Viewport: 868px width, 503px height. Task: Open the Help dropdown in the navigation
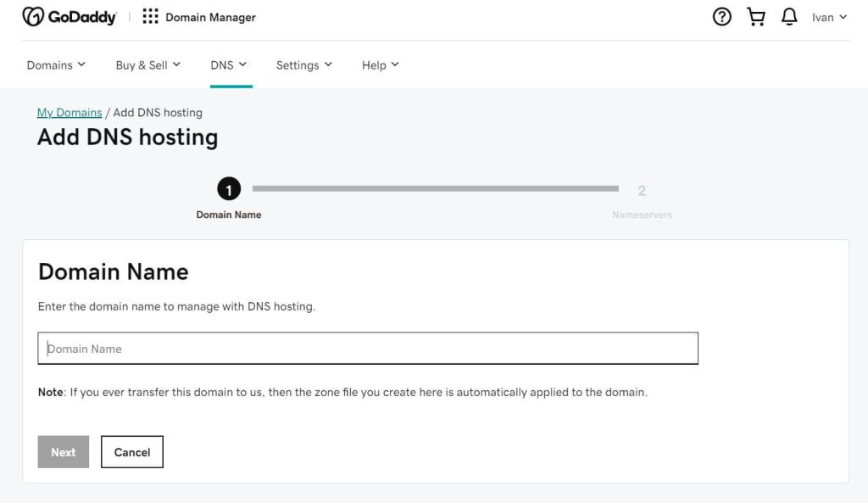380,64
